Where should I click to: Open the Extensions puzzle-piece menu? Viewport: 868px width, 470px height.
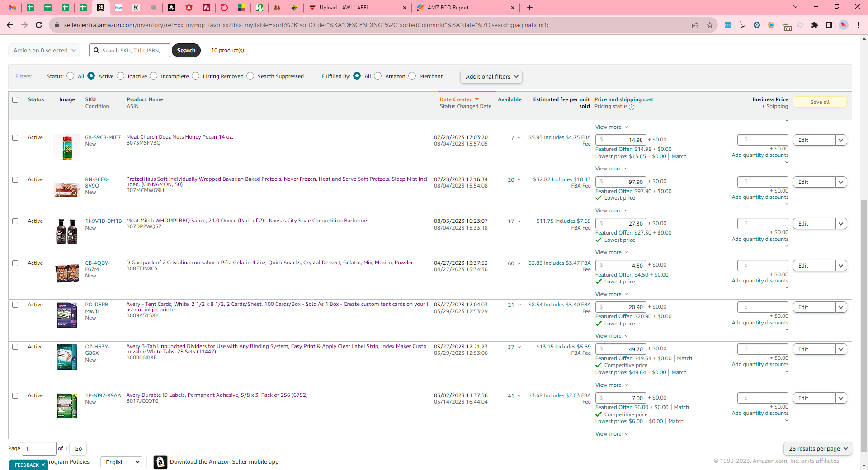[815, 25]
